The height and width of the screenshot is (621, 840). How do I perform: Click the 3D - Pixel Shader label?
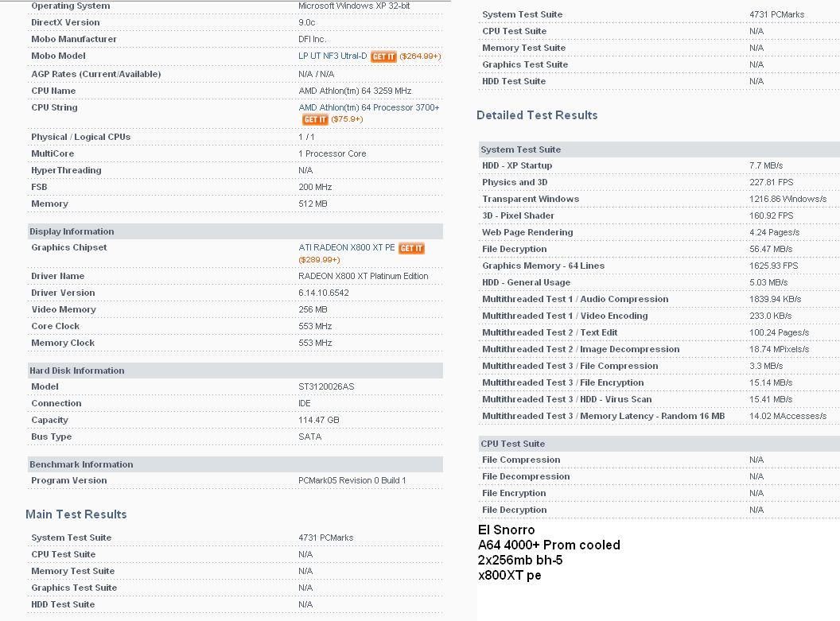tap(518, 215)
